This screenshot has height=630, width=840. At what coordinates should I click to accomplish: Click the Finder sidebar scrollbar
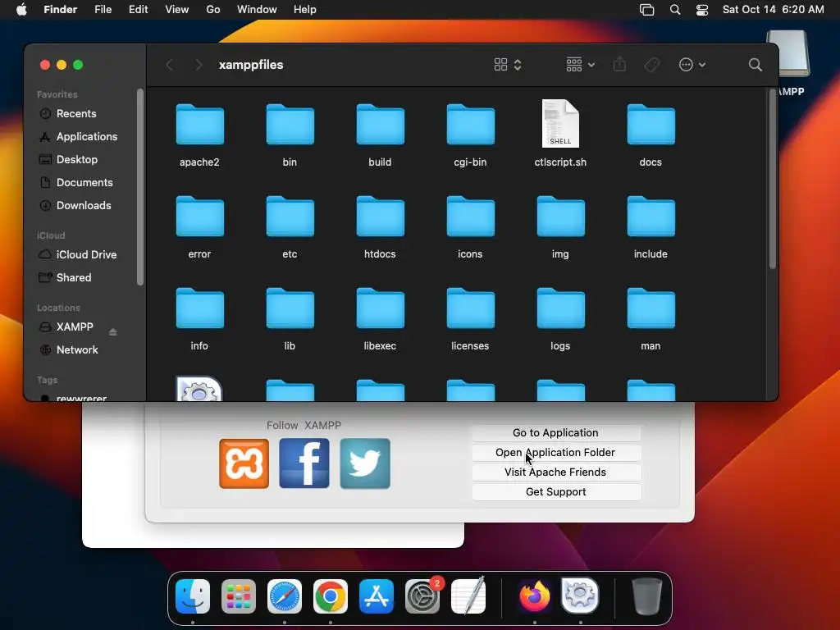pyautogui.click(x=139, y=187)
